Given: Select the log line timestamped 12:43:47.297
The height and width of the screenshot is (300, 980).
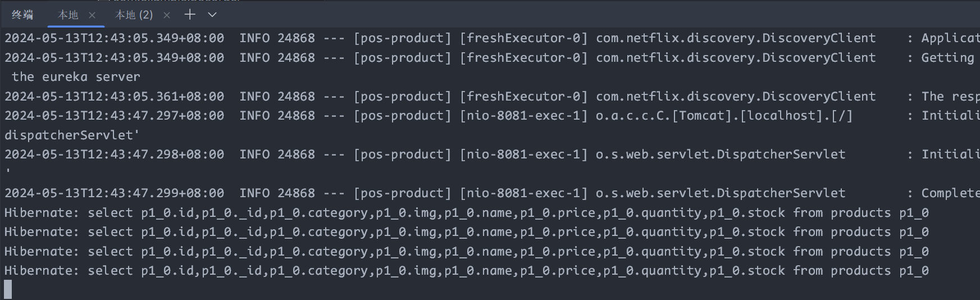Looking at the screenshot, I should click(492, 116).
